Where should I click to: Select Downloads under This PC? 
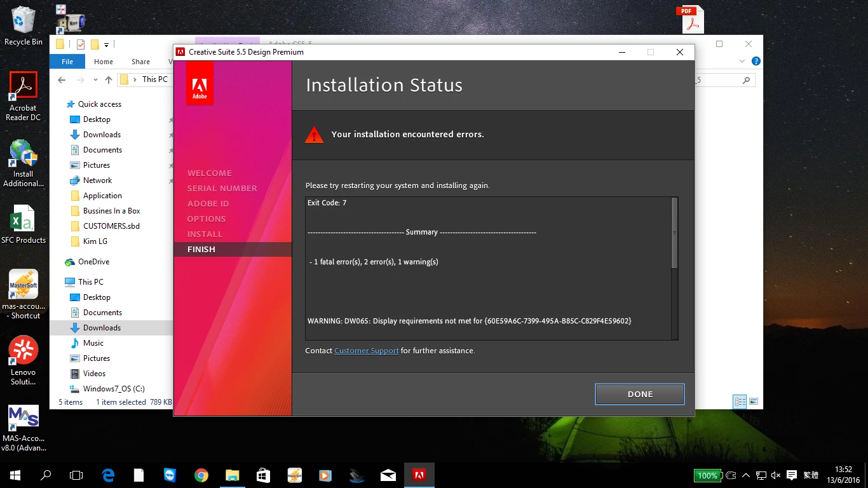pos(102,328)
